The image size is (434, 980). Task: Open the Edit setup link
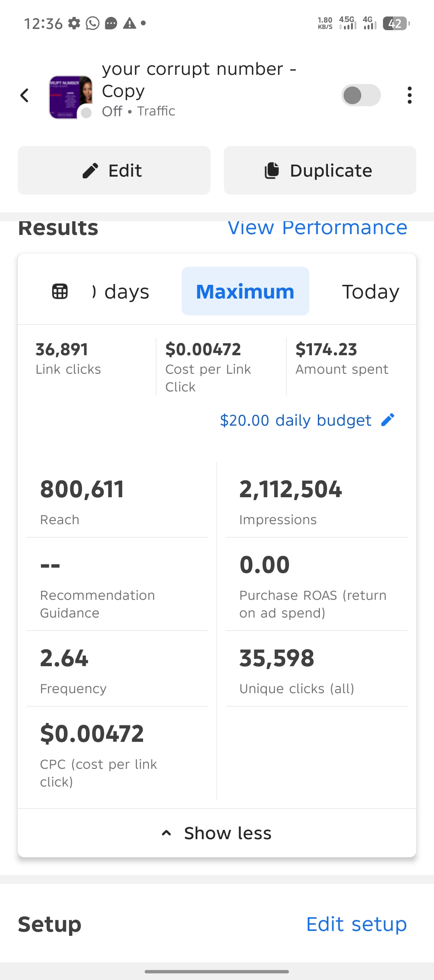[x=356, y=924]
